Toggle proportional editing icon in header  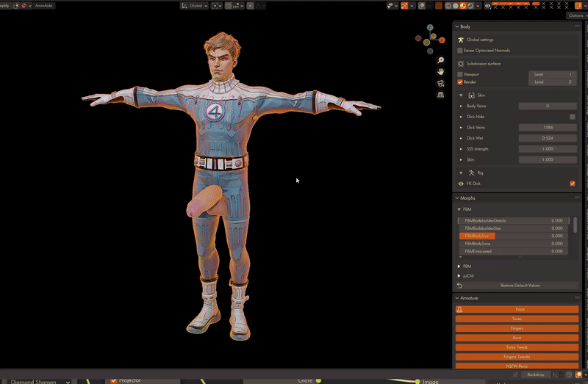click(250, 6)
